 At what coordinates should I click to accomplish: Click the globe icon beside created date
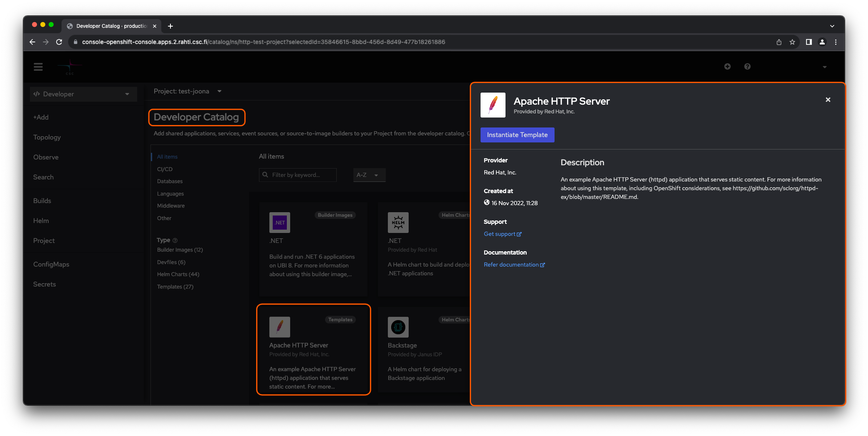click(487, 203)
